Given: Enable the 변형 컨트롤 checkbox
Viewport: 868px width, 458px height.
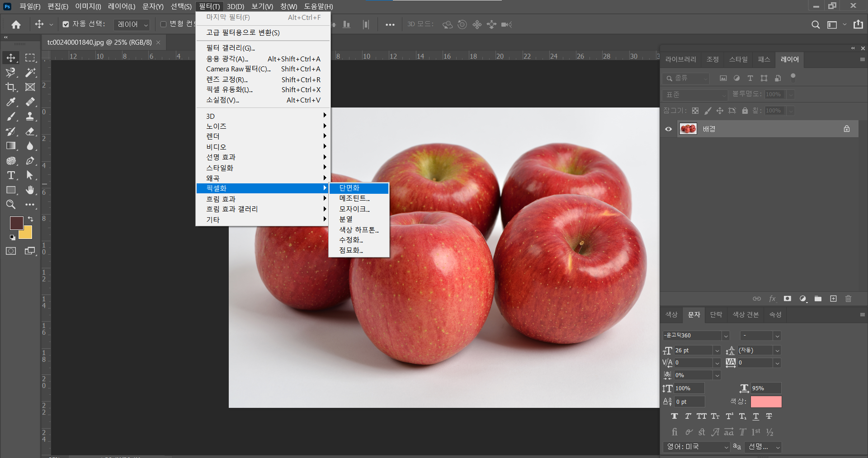Looking at the screenshot, I should pyautogui.click(x=163, y=24).
